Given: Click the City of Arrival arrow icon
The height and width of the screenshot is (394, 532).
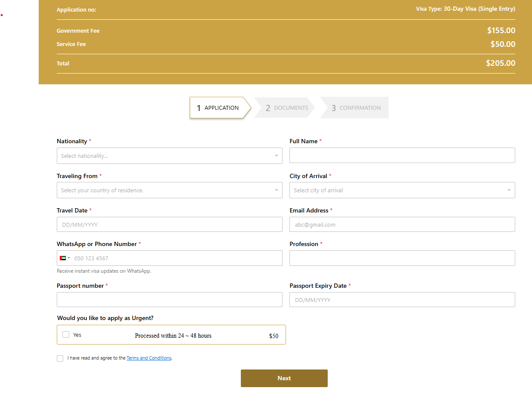Looking at the screenshot, I should [509, 190].
